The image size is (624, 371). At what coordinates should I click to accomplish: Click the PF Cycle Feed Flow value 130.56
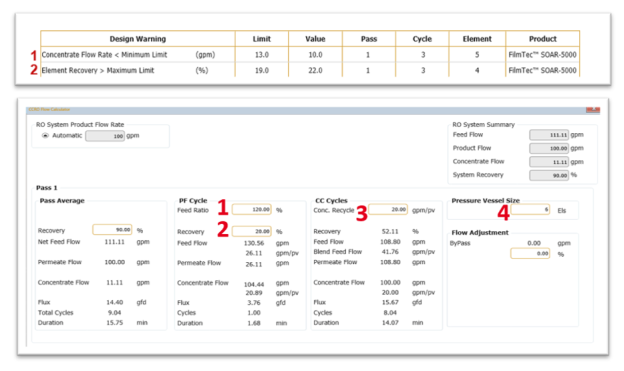(254, 243)
